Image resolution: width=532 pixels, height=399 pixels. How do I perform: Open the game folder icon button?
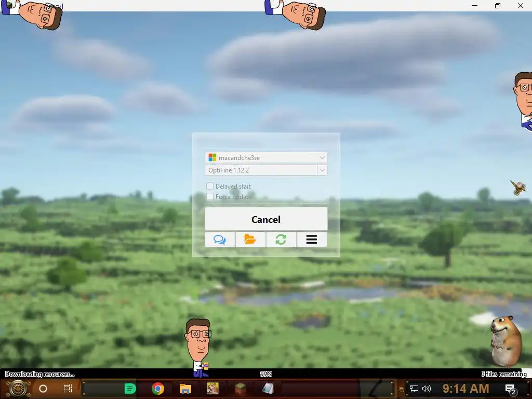click(x=250, y=240)
